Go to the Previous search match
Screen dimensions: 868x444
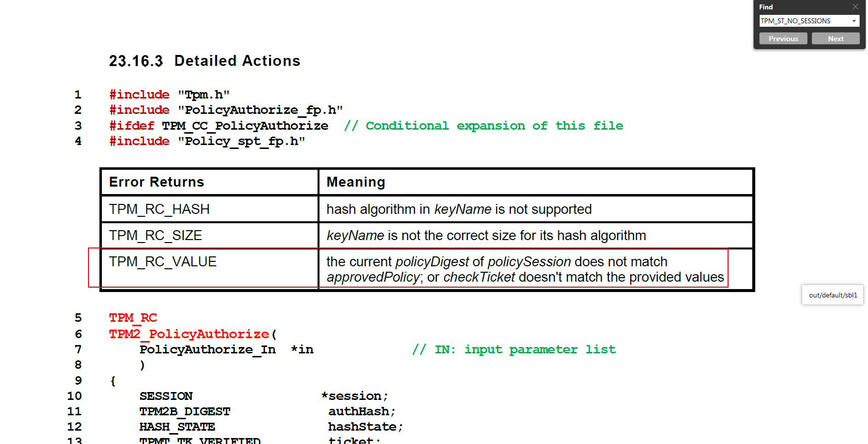(x=783, y=39)
